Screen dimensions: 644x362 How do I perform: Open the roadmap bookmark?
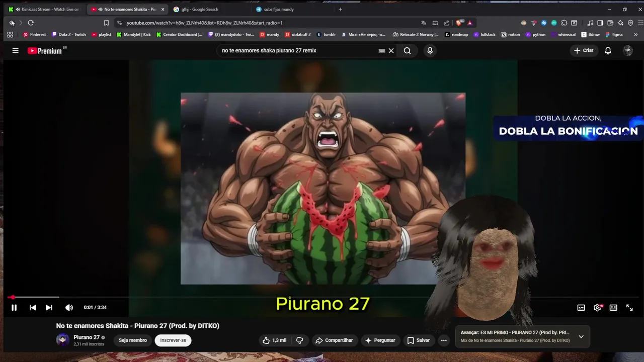coord(456,35)
